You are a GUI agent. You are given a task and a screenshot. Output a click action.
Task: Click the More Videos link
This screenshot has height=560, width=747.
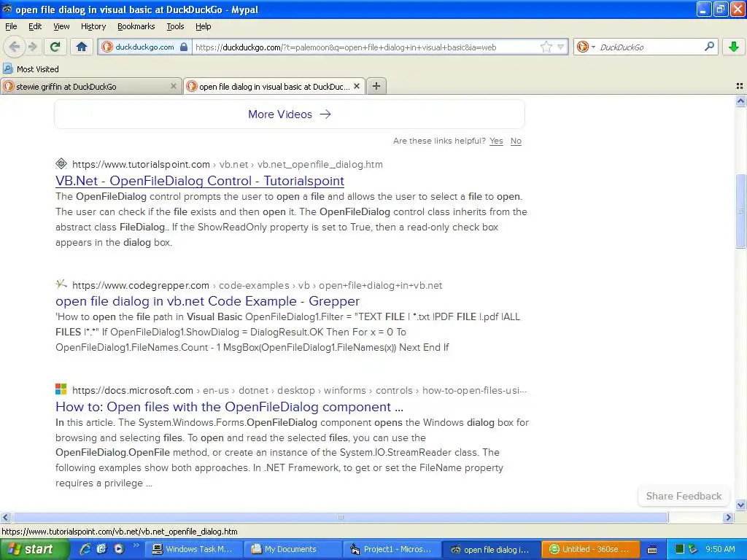click(289, 114)
